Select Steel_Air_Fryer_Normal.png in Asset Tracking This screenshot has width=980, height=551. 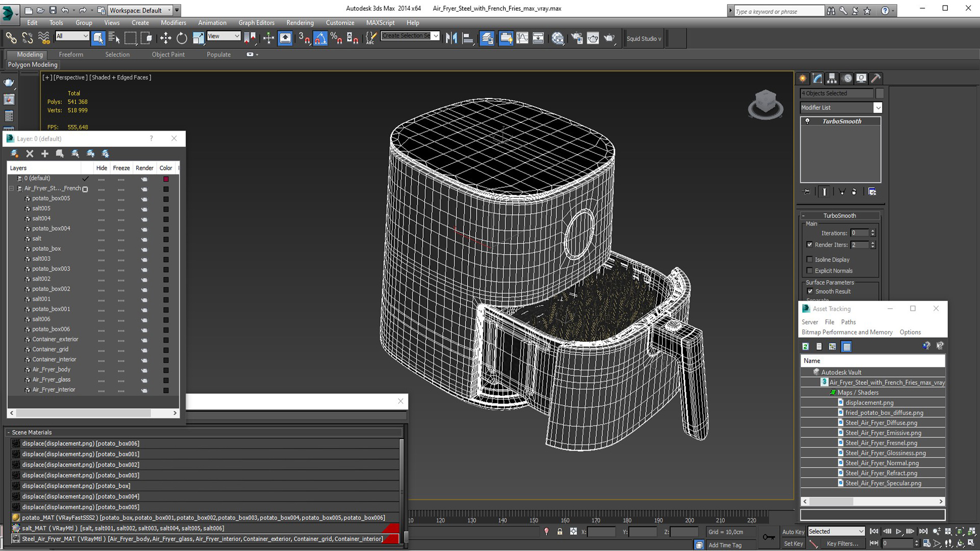tap(882, 463)
